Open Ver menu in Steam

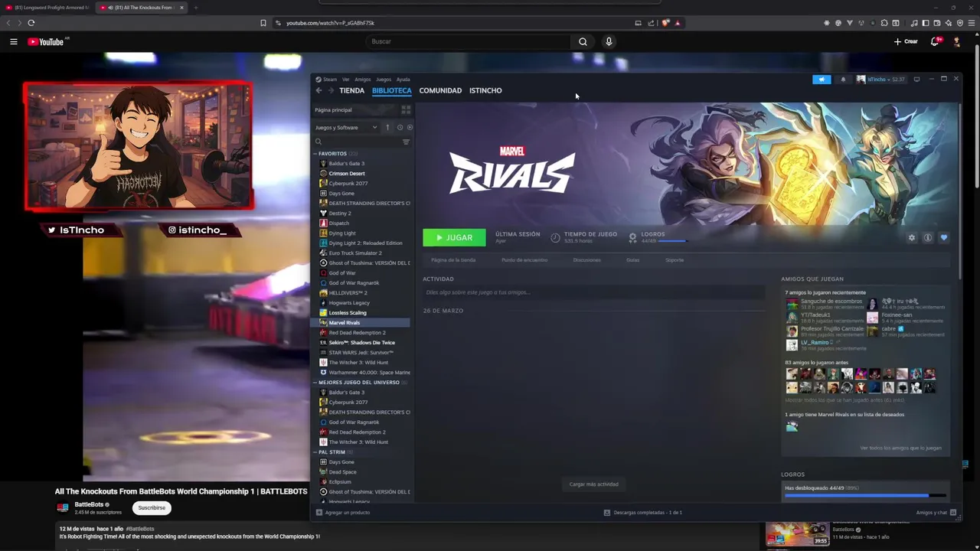click(346, 79)
